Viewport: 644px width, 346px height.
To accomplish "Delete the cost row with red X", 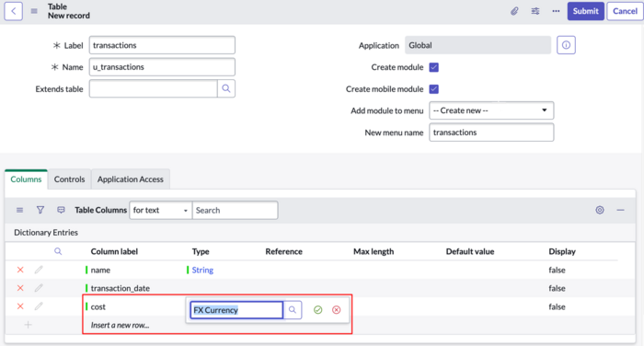I will [x=20, y=306].
